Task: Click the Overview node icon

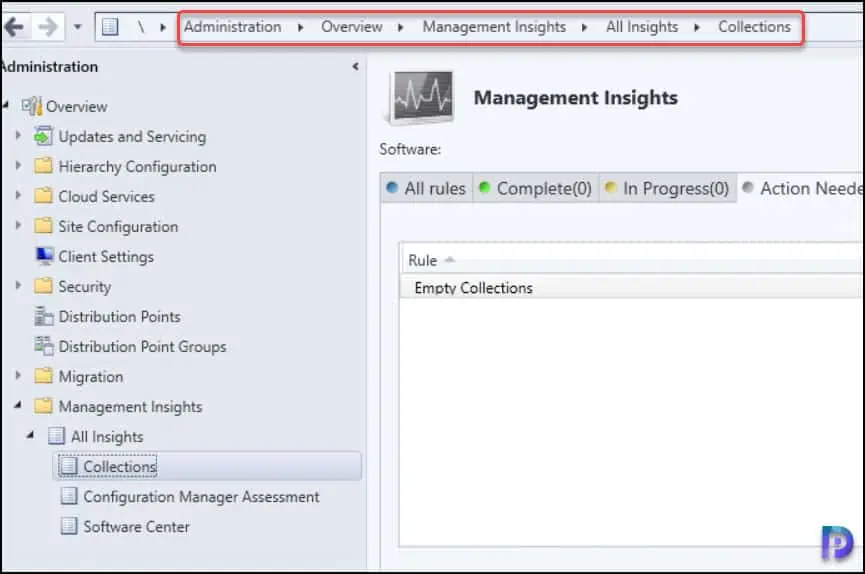Action: pyautogui.click(x=32, y=106)
